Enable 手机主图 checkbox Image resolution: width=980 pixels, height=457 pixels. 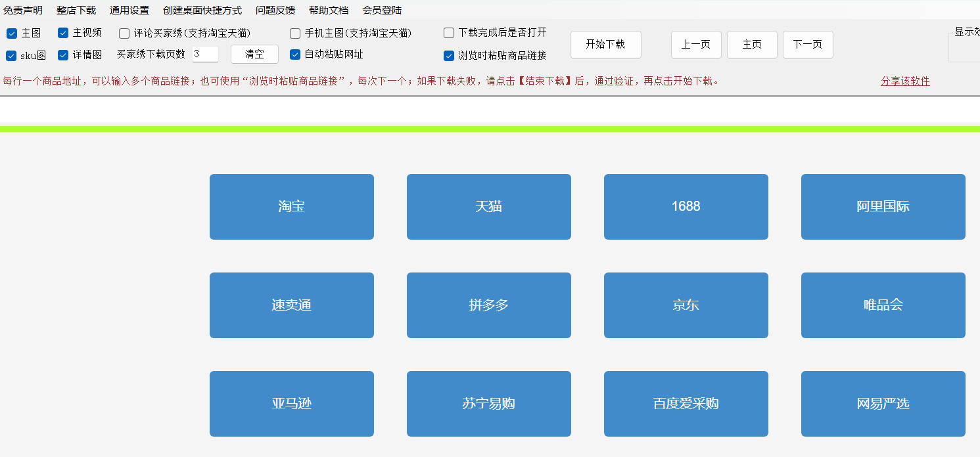(x=295, y=33)
